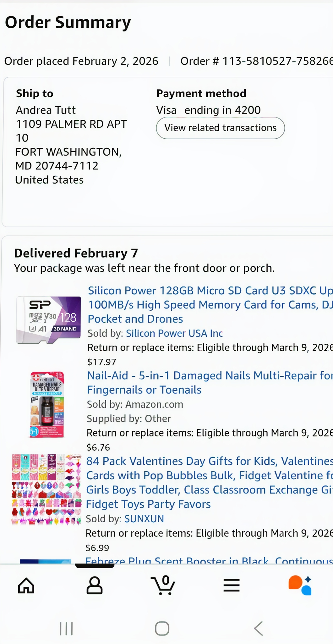Open Android recent apps button

coord(66,629)
